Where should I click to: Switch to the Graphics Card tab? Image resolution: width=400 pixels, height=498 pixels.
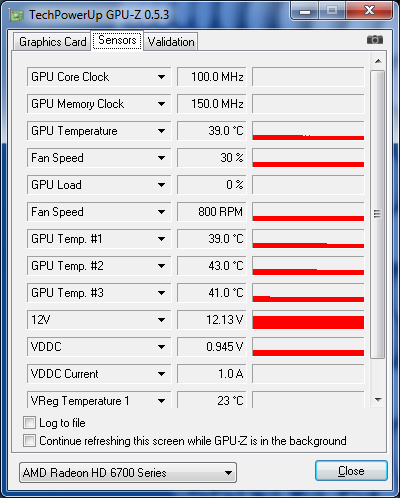(x=52, y=42)
